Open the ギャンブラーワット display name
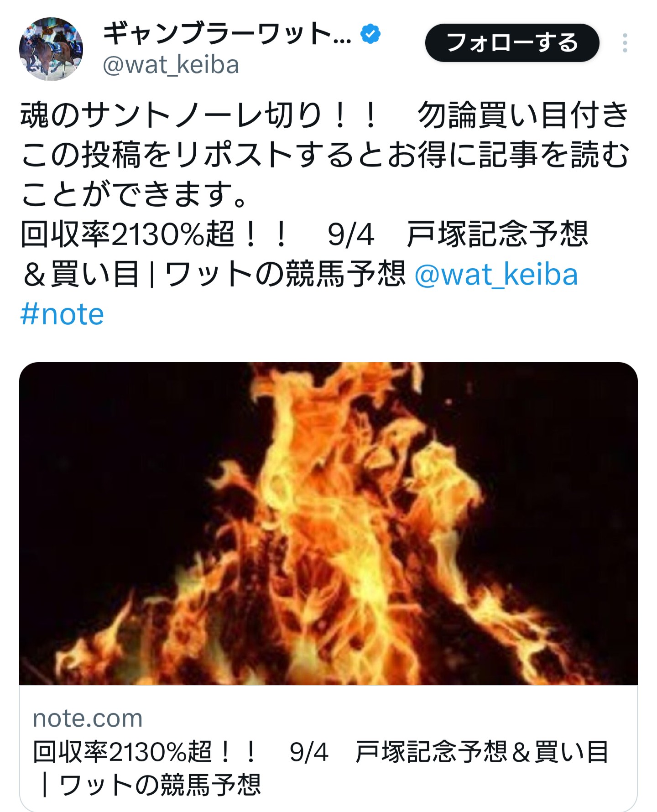Screen dimensions: 657x812 [x=227, y=34]
